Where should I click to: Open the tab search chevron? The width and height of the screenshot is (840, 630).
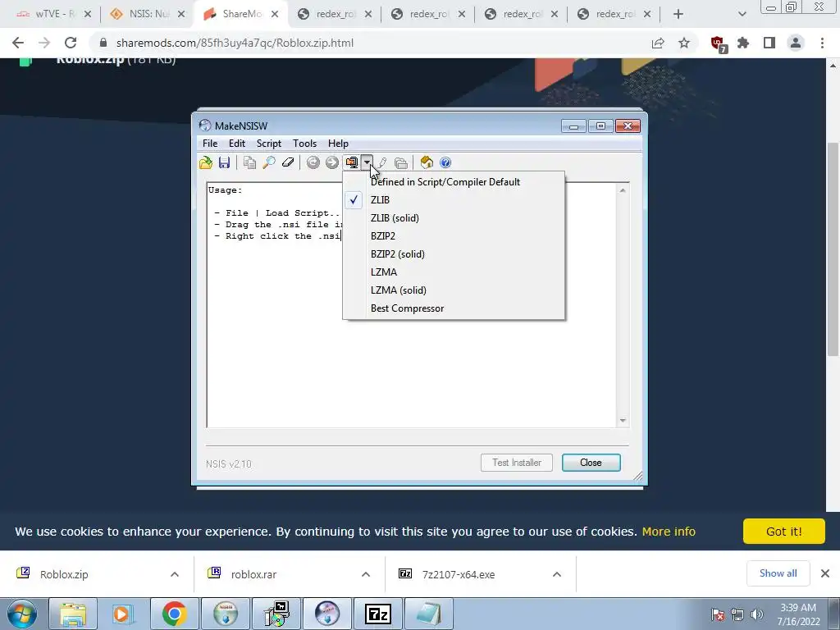point(742,14)
